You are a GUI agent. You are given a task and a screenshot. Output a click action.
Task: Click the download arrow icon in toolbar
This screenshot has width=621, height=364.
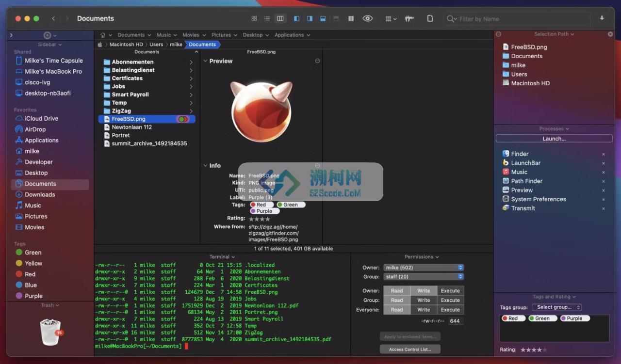[602, 18]
